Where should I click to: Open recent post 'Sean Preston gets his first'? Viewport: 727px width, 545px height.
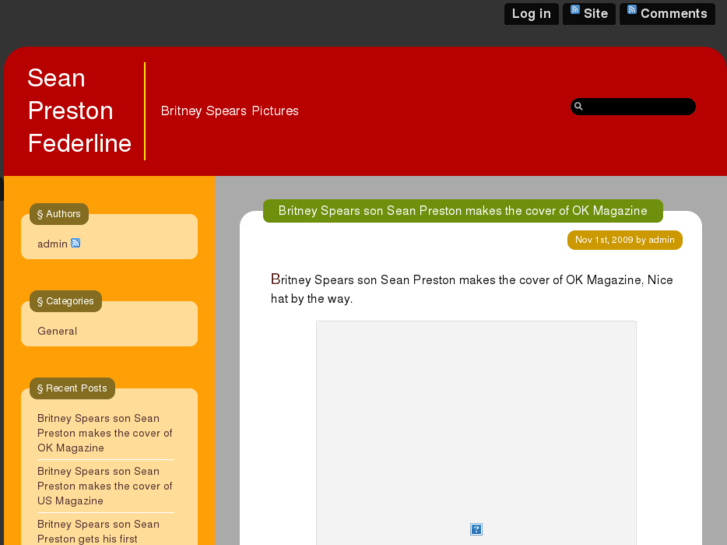point(98,532)
